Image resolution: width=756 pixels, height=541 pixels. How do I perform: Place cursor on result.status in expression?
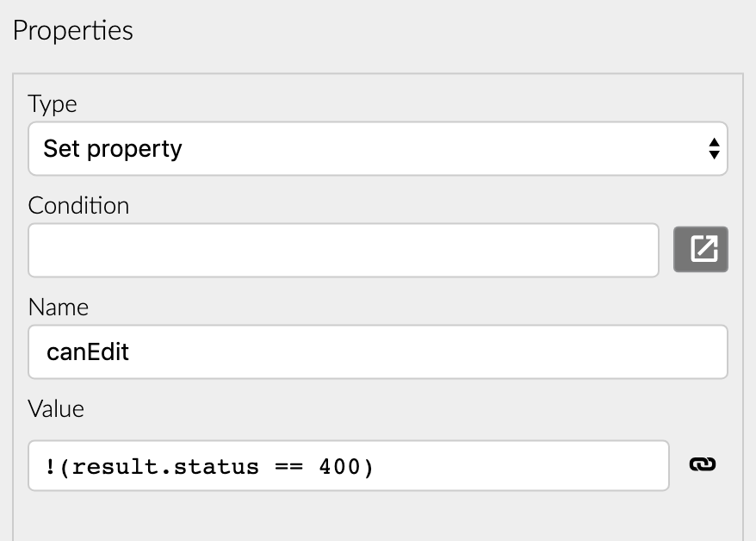click(x=165, y=467)
